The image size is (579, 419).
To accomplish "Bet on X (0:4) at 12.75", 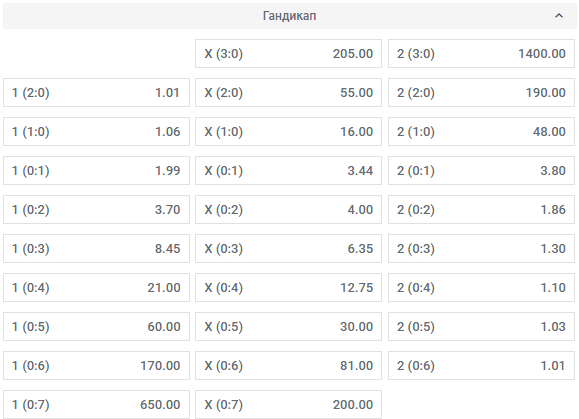I will tap(288, 288).
